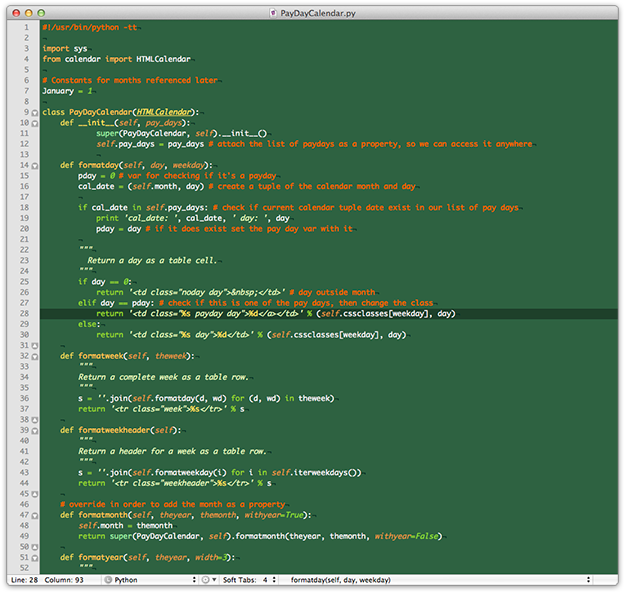625x593 pixels.
Task: Click the 'elif day == pday:' statement
Action: click(116, 303)
